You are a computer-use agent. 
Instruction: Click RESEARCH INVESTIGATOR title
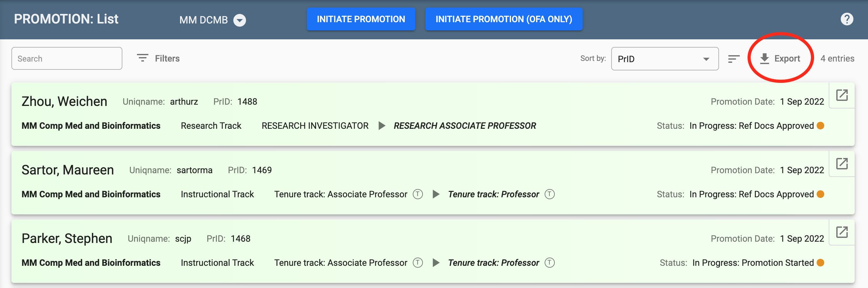tap(315, 126)
